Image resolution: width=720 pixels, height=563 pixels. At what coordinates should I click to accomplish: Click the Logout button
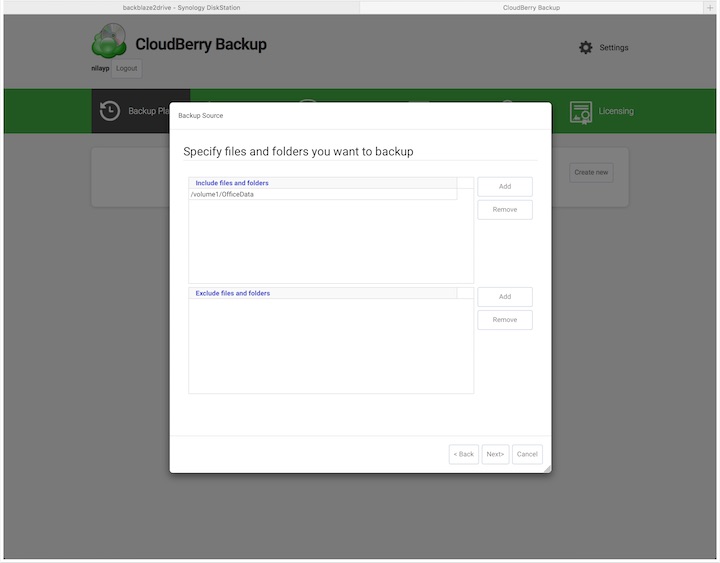pos(126,68)
